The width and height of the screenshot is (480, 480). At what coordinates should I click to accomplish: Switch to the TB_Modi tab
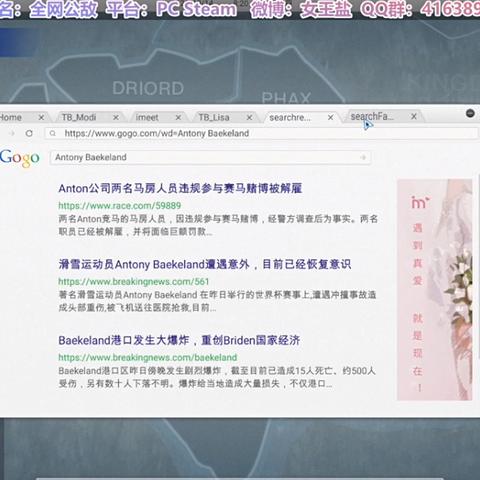click(x=79, y=117)
